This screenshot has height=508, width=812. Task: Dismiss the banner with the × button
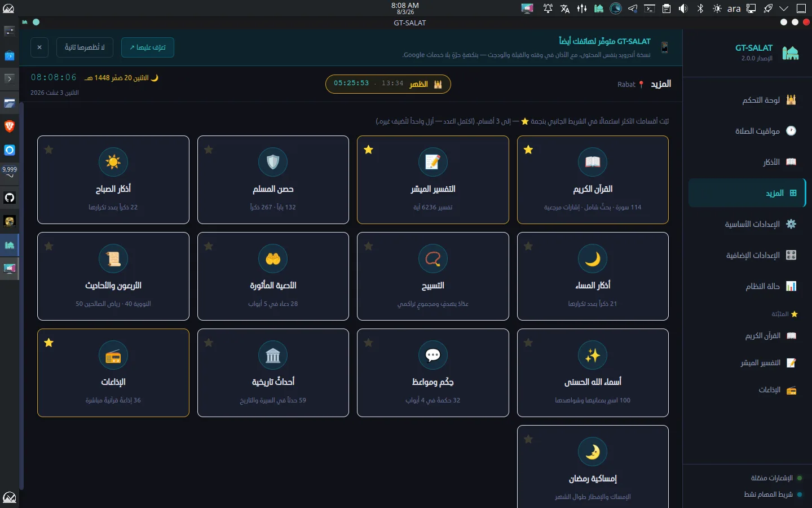[x=39, y=47]
